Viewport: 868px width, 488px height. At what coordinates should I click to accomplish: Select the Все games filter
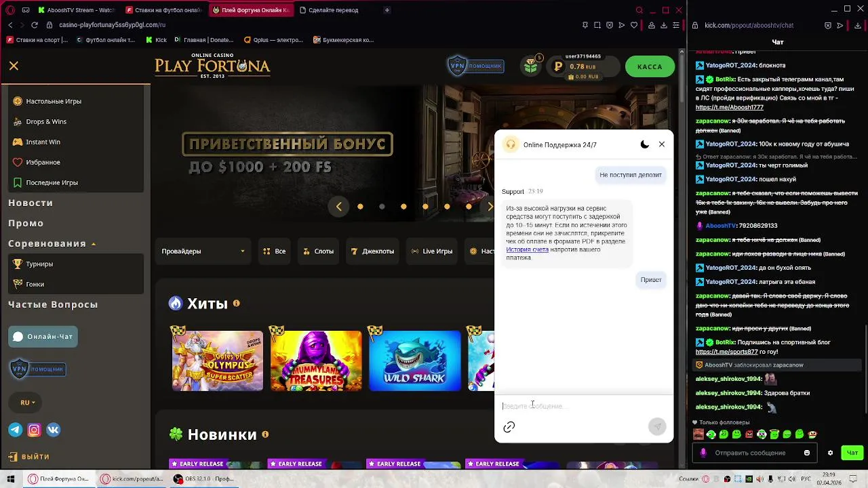274,251
